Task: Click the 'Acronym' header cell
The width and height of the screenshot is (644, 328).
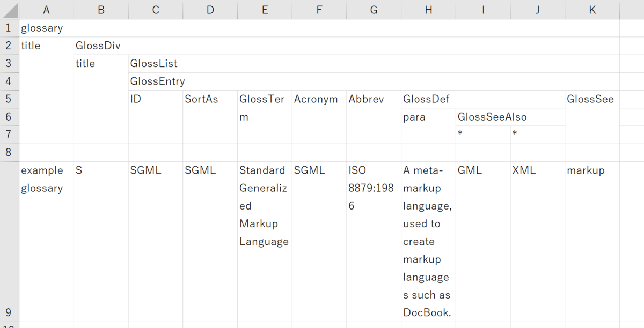Action: [319, 117]
